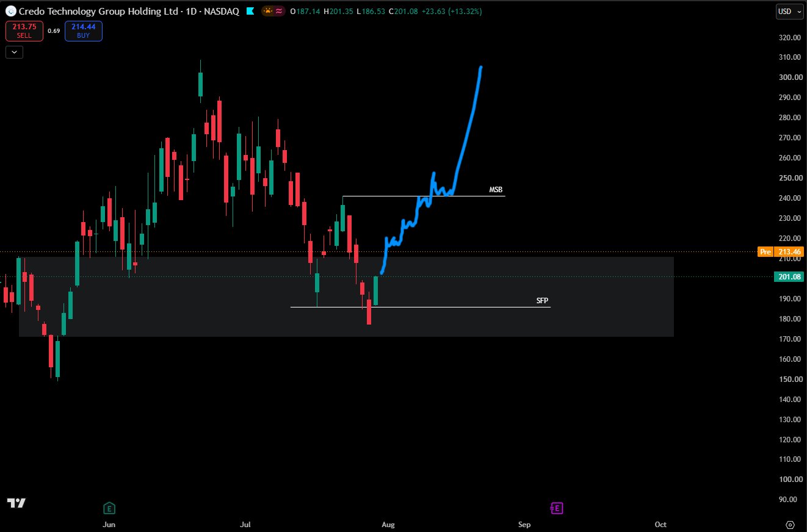The width and height of the screenshot is (807, 532).
Task: Click the orange sun market-session icon
Action: 267,11
